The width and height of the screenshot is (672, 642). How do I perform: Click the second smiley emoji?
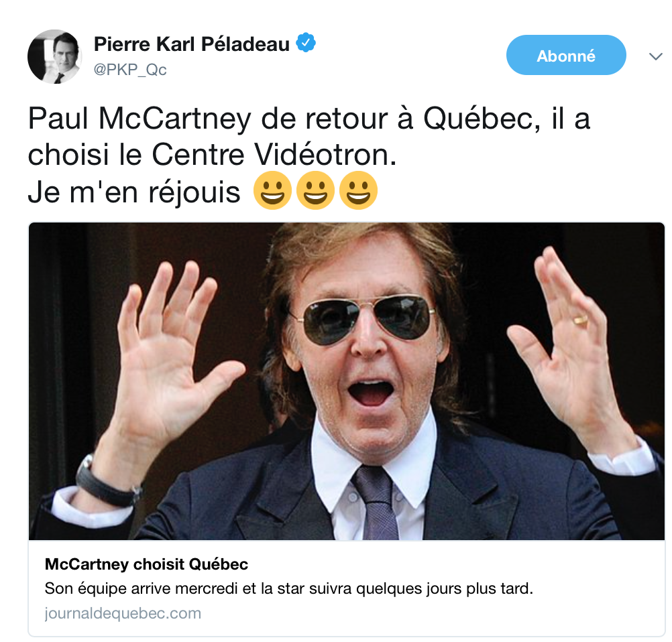point(315,190)
